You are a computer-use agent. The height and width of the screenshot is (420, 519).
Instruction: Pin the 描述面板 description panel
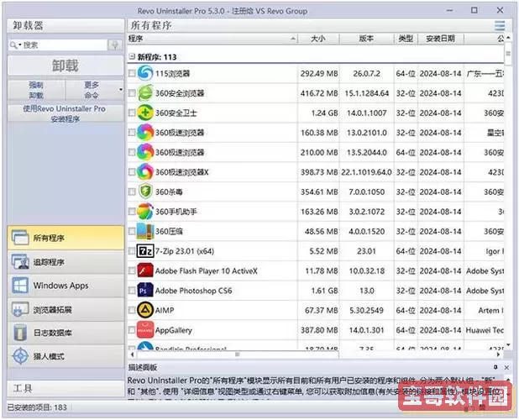tap(495, 367)
